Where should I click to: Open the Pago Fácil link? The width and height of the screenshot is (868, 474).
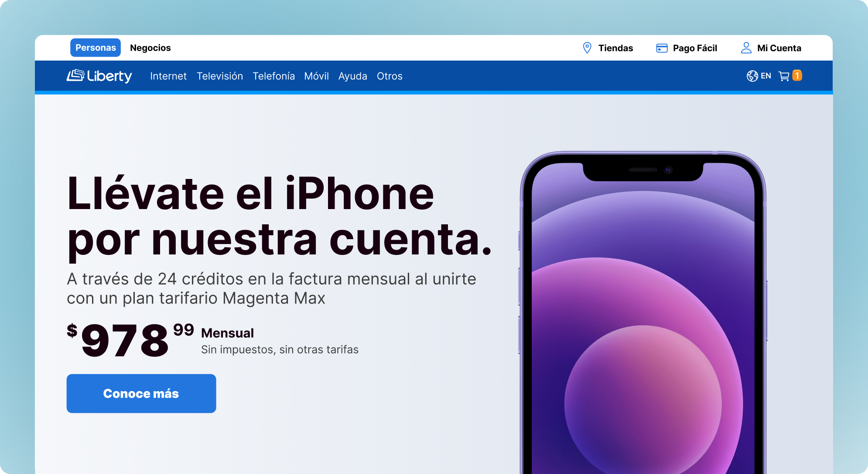click(x=695, y=48)
